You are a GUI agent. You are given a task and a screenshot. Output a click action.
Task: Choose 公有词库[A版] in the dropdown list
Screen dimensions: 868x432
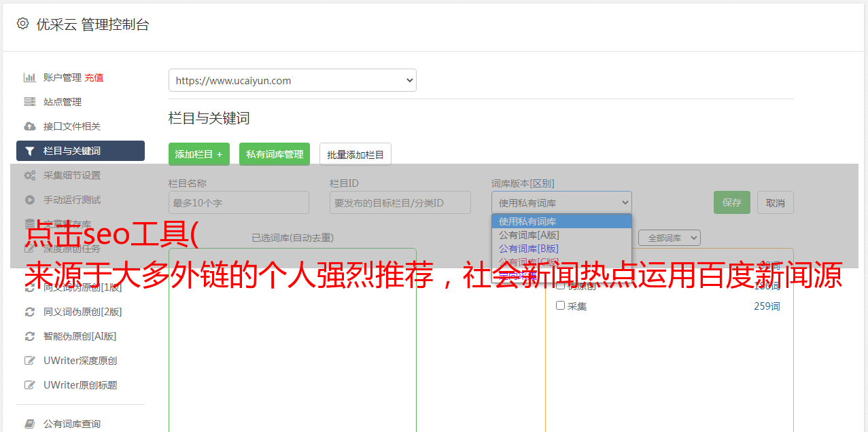coord(561,235)
